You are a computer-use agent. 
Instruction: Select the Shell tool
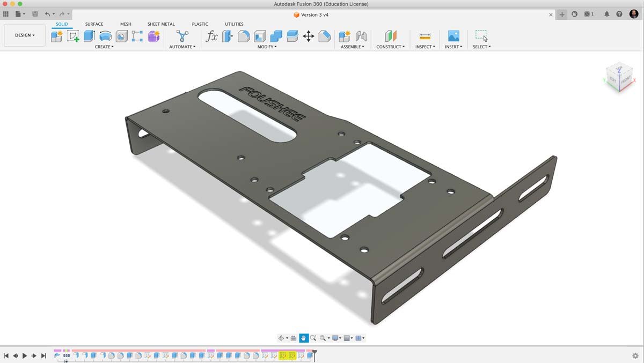(x=260, y=36)
